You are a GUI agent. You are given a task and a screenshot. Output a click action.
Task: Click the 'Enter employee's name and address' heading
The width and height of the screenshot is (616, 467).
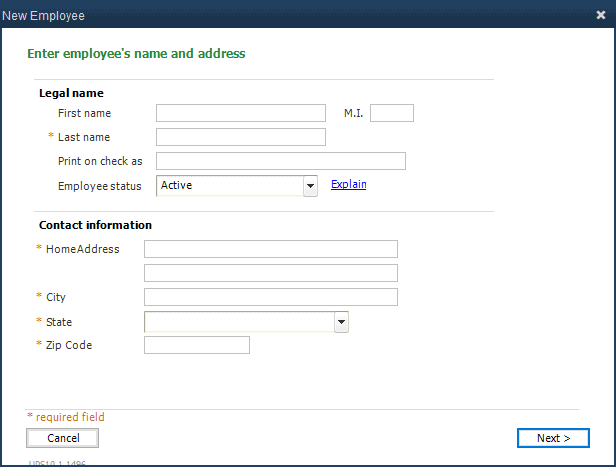tap(136, 53)
